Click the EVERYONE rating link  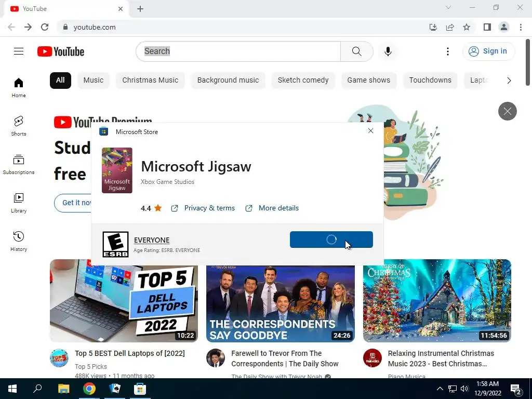pyautogui.click(x=152, y=240)
